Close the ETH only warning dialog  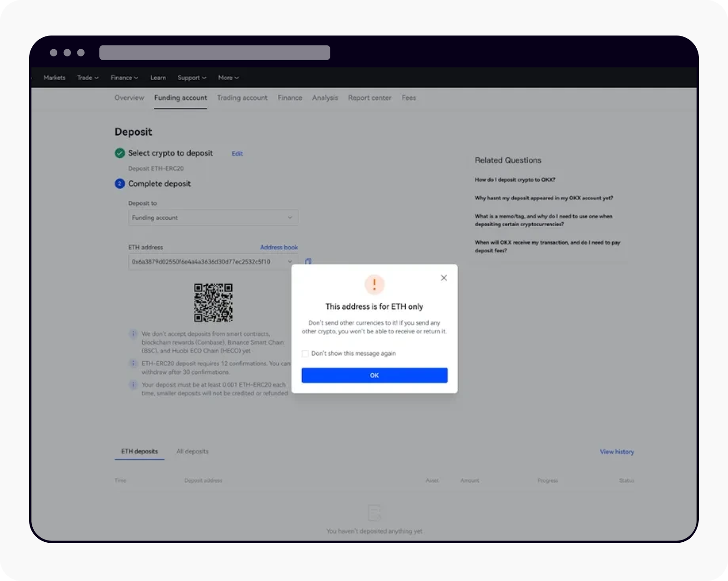coord(444,278)
